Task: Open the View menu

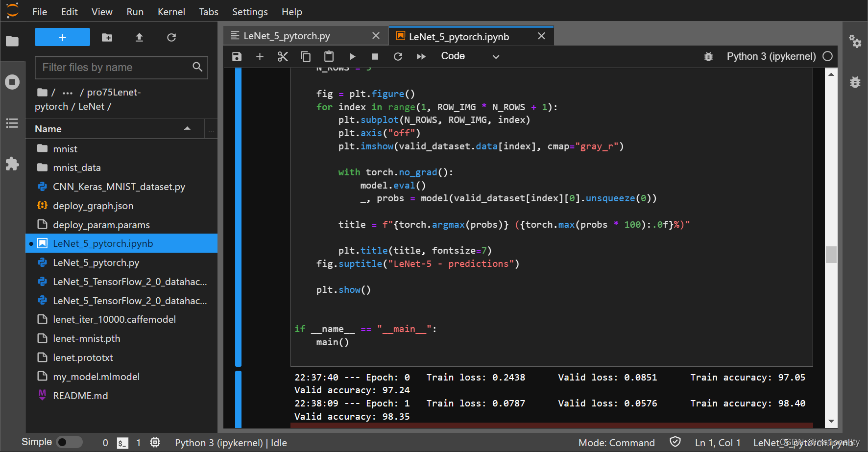Action: pyautogui.click(x=102, y=12)
